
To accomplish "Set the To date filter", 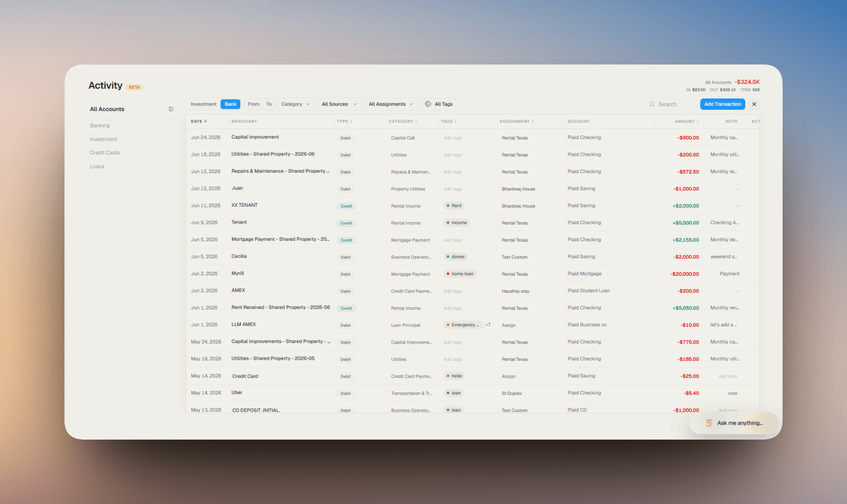I will coord(269,104).
